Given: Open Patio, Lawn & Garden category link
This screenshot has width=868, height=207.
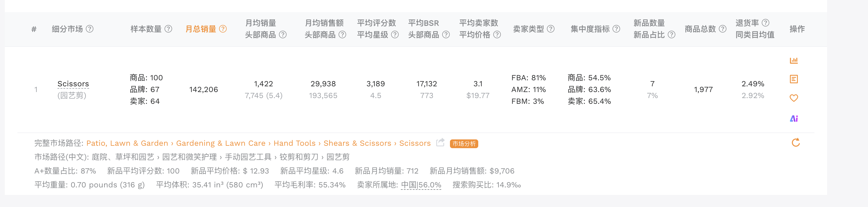Looking at the screenshot, I should (127, 143).
